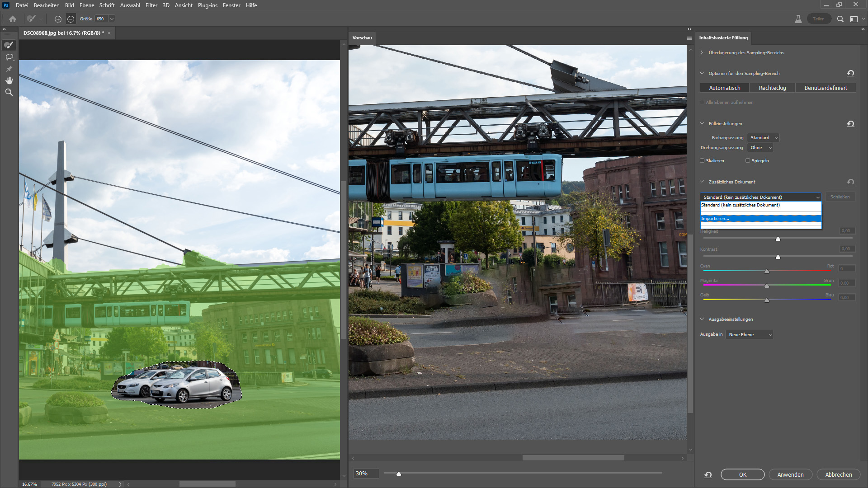This screenshot has width=868, height=488.
Task: Reset the Fülleinstellungen section to defaults
Action: click(850, 124)
